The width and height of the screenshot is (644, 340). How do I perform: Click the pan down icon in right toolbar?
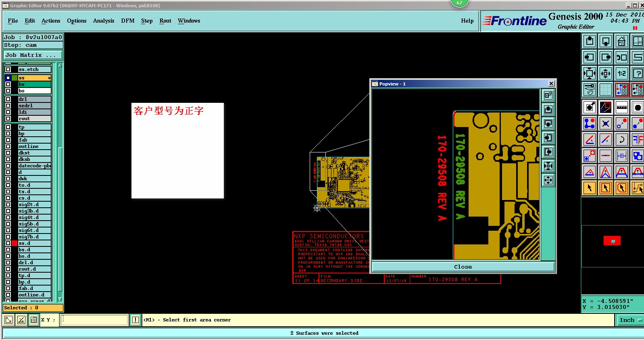click(606, 41)
